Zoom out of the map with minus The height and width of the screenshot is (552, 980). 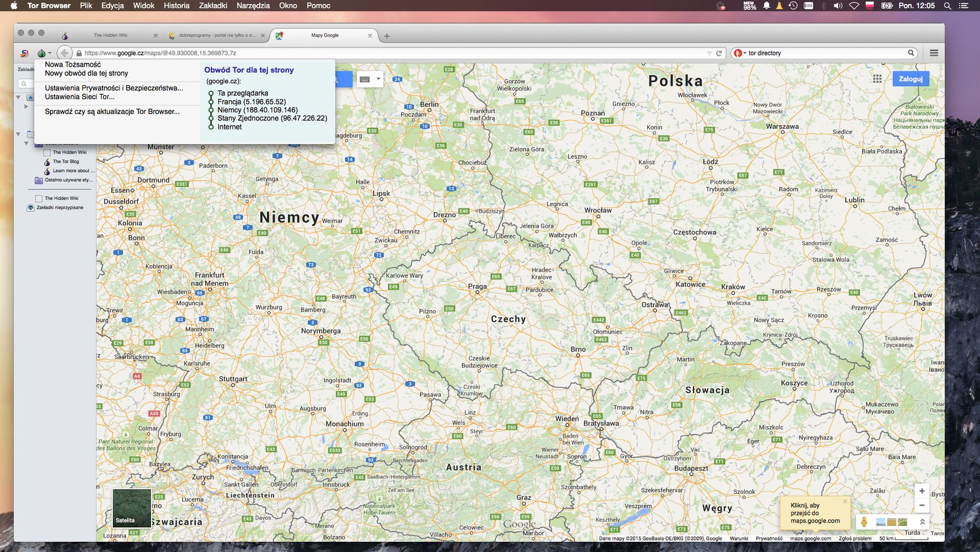922,505
